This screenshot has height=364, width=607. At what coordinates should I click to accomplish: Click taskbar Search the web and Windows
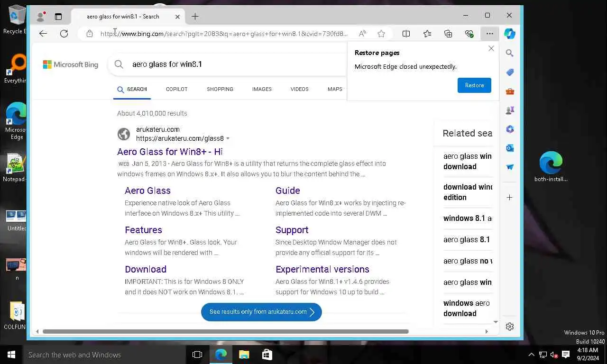pos(104,355)
